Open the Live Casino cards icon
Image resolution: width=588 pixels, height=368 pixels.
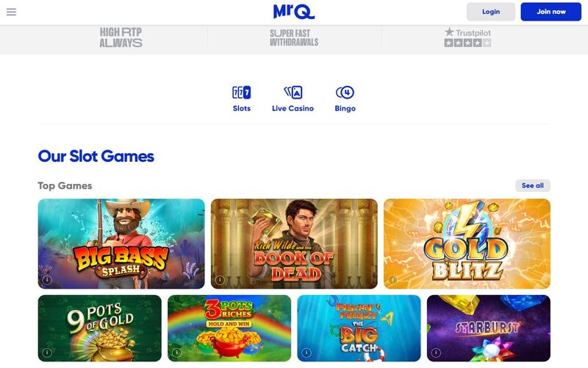click(x=293, y=93)
